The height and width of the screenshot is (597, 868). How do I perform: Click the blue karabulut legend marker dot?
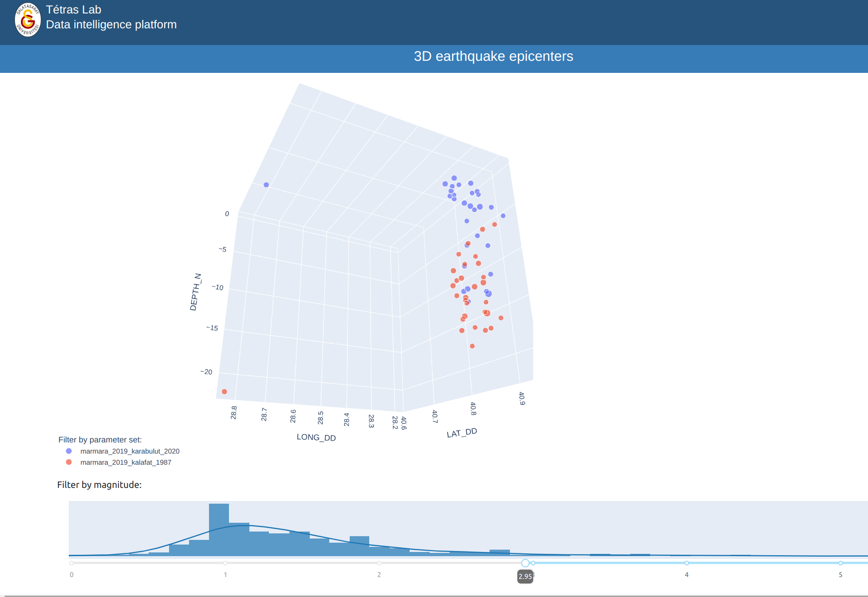click(x=69, y=451)
